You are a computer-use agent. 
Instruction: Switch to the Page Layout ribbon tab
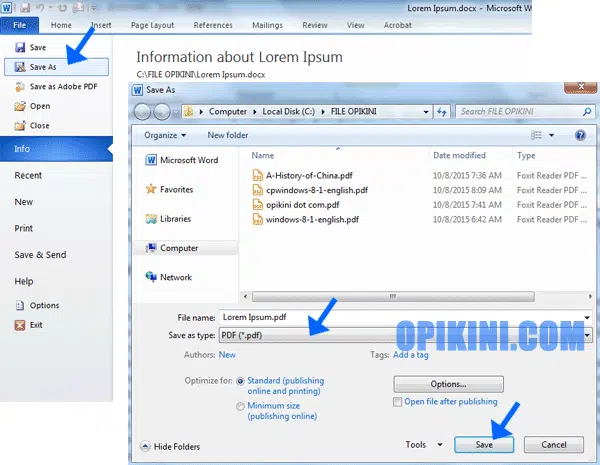[153, 24]
